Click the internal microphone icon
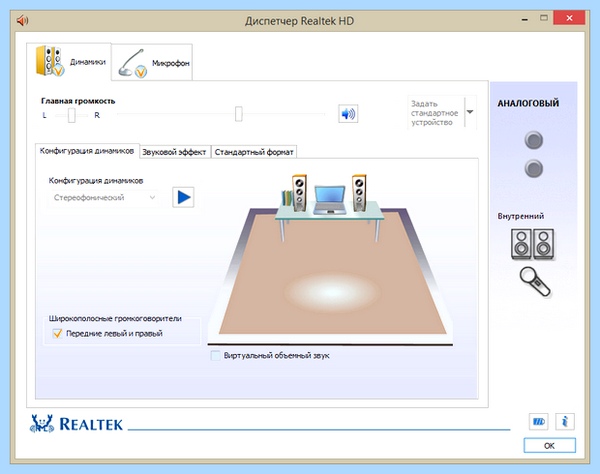The image size is (600, 474). 535,282
